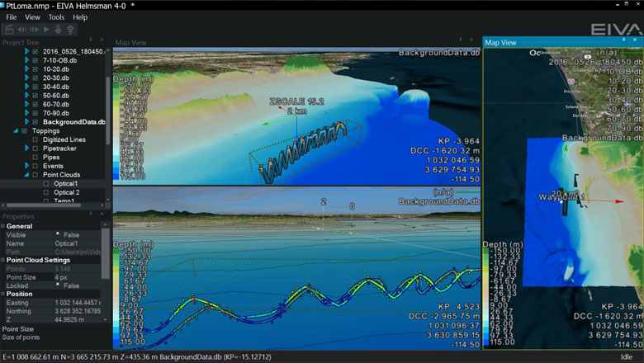This screenshot has height=363, width=644.
Task: Collapse the Position properties section
Action: [x=2, y=294]
